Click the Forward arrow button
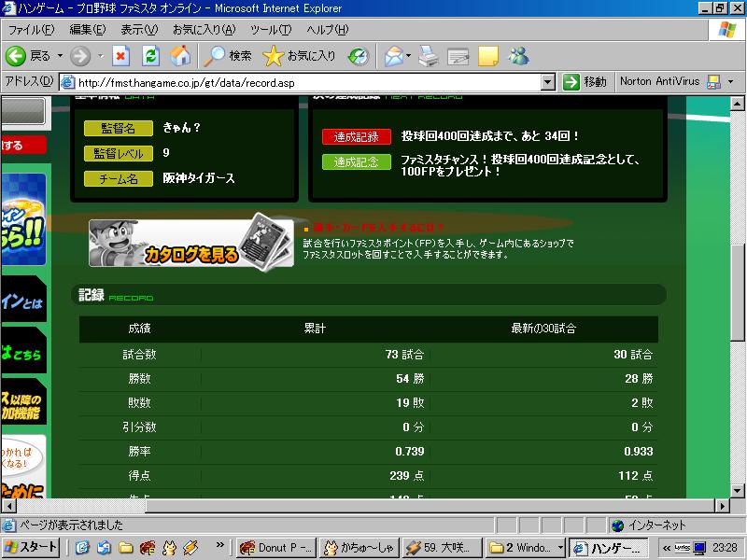Viewport: 747px width, 560px height. 80,56
